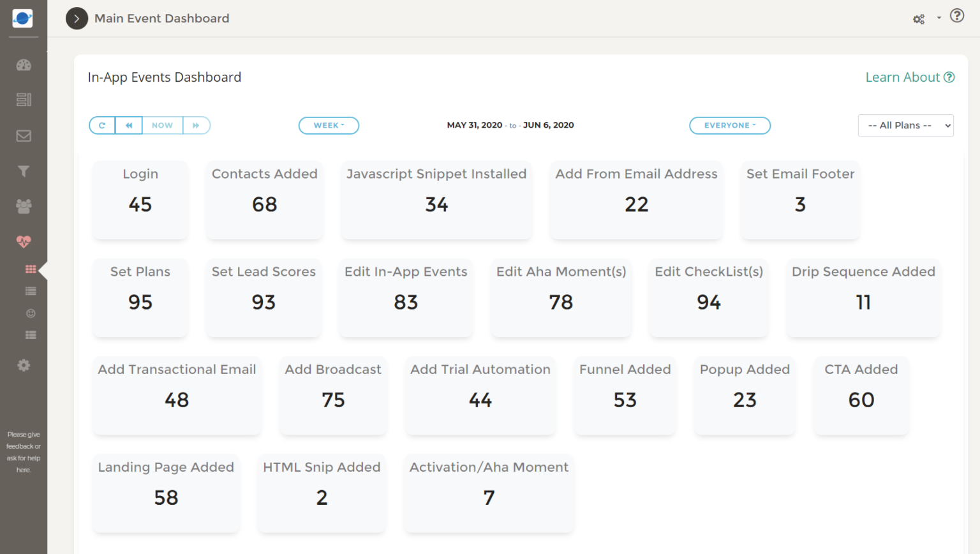This screenshot has width=980, height=554.
Task: Open the dashboard gauge icon in sidebar
Action: [24, 65]
